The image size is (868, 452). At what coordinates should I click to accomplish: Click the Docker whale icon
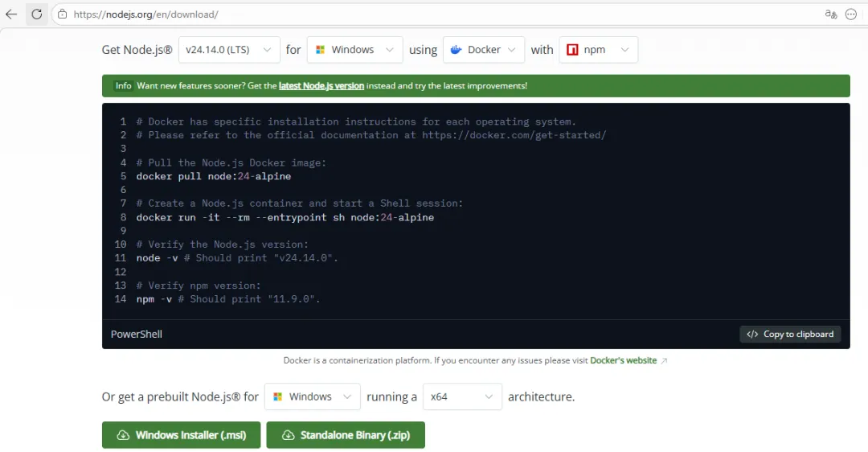[457, 50]
